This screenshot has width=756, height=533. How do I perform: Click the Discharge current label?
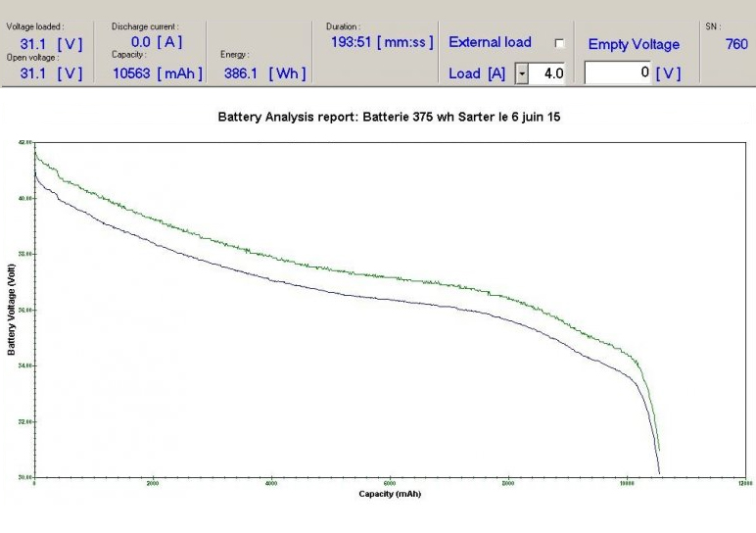coord(145,26)
